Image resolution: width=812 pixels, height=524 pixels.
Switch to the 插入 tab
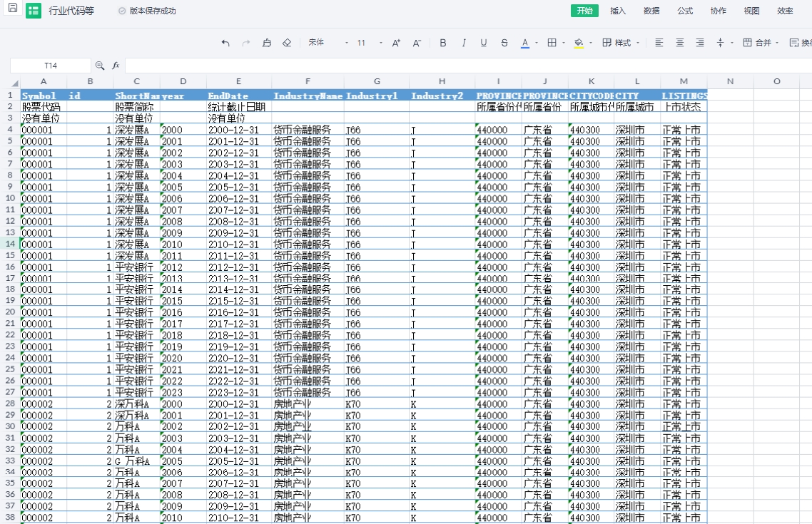pyautogui.click(x=618, y=11)
